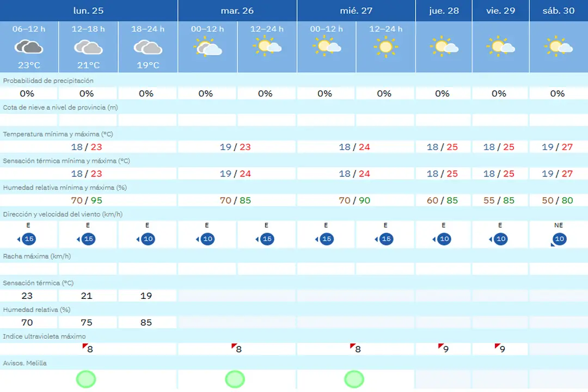The width and height of the screenshot is (588, 392).
Task: Click humidity 60 / 85 for jue. 28
Action: pyautogui.click(x=442, y=200)
